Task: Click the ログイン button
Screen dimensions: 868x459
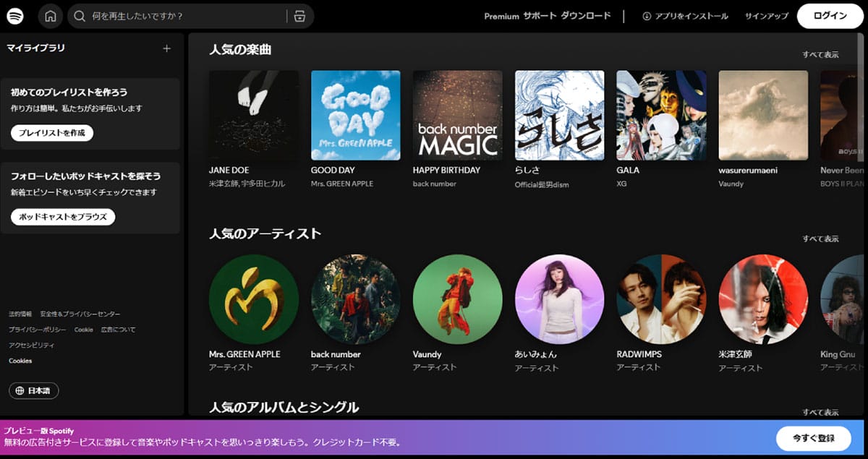Action: coord(830,16)
